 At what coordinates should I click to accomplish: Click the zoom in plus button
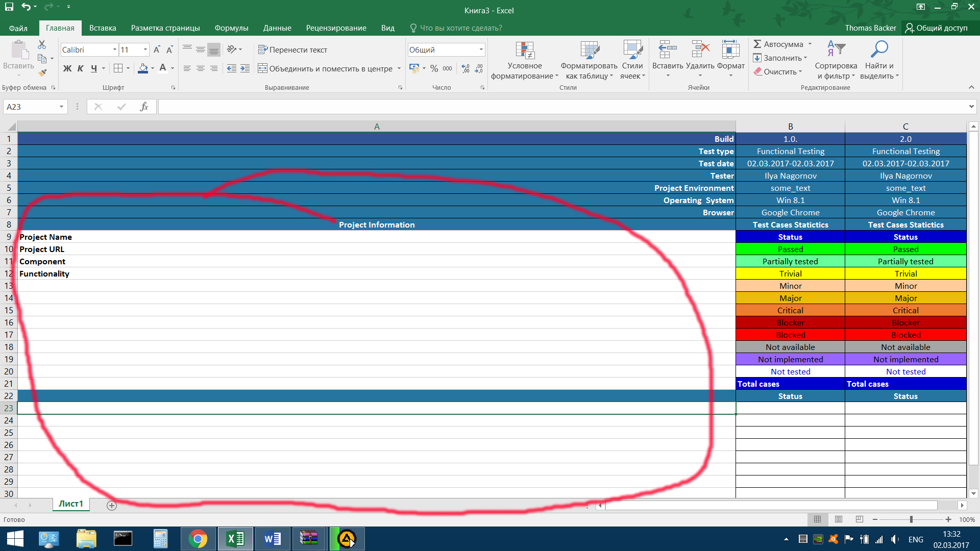point(948,519)
